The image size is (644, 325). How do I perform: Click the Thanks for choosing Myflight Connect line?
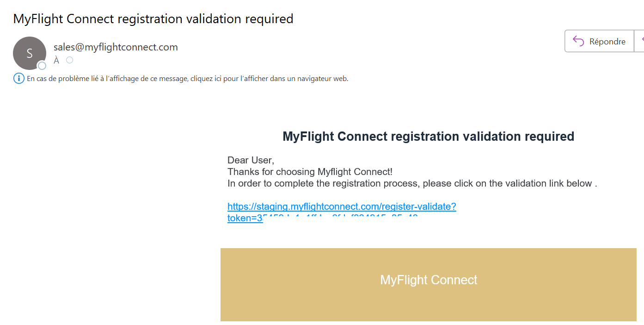coord(310,172)
